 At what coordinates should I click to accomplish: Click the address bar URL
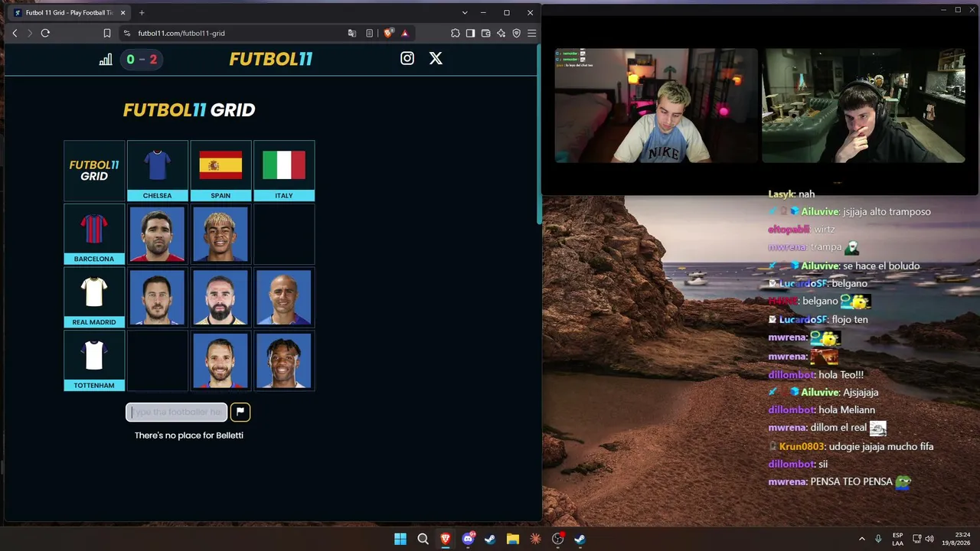point(181,33)
